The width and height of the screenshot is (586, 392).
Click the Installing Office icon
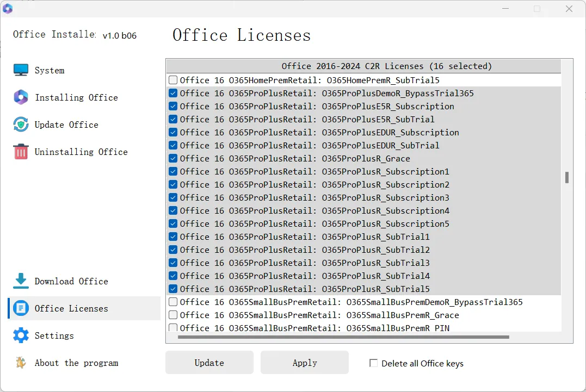21,97
